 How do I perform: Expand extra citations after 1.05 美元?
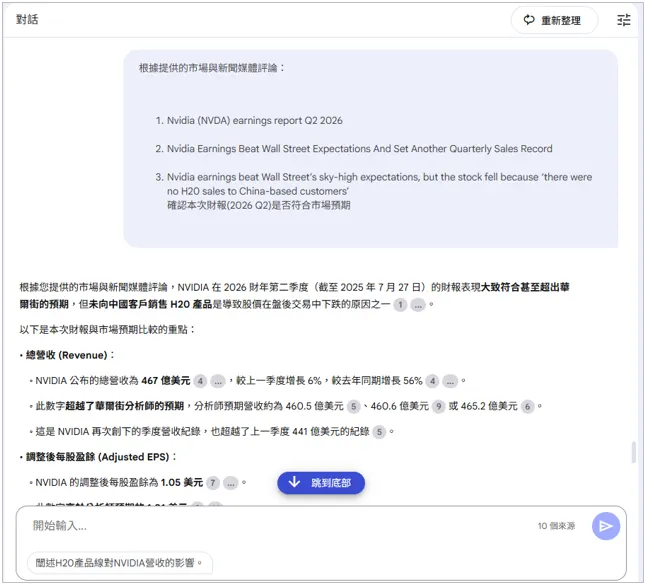pos(230,483)
